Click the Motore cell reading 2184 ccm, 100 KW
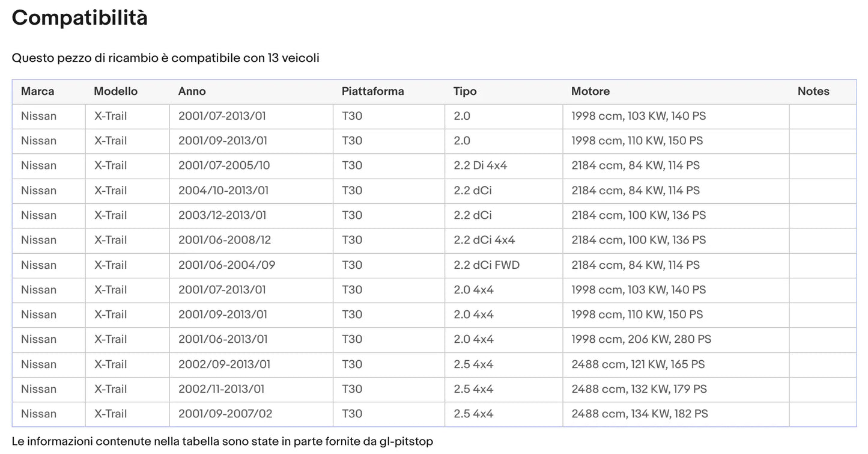Viewport: 868px width, 454px height. coord(639,215)
